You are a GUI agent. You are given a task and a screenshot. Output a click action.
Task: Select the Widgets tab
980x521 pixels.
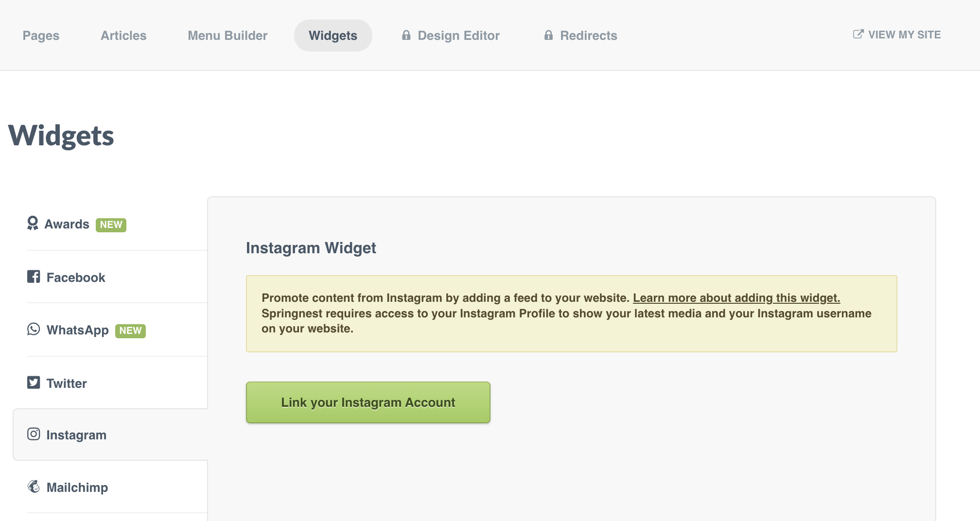click(x=333, y=35)
